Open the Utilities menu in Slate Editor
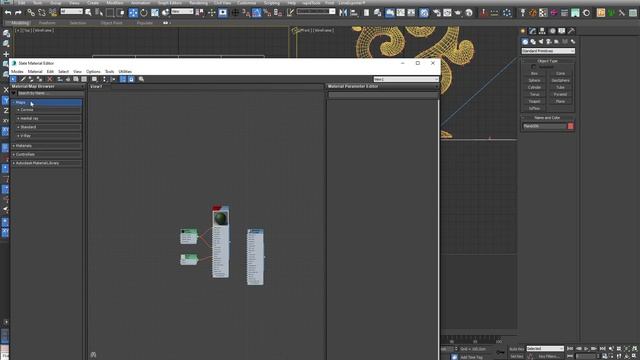The height and width of the screenshot is (360, 640). pyautogui.click(x=125, y=71)
